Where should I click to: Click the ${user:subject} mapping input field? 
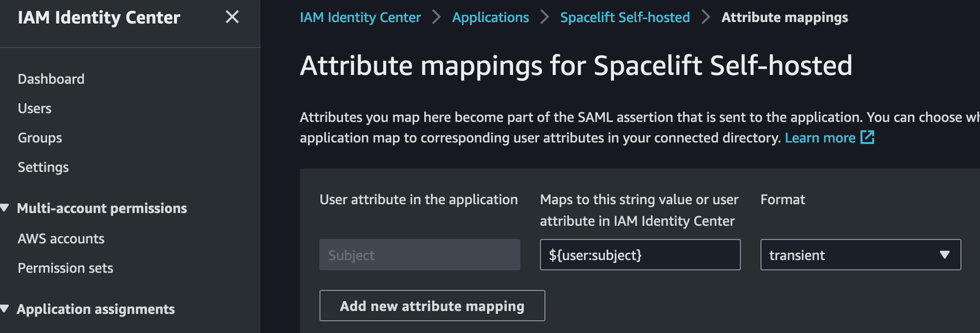click(640, 255)
